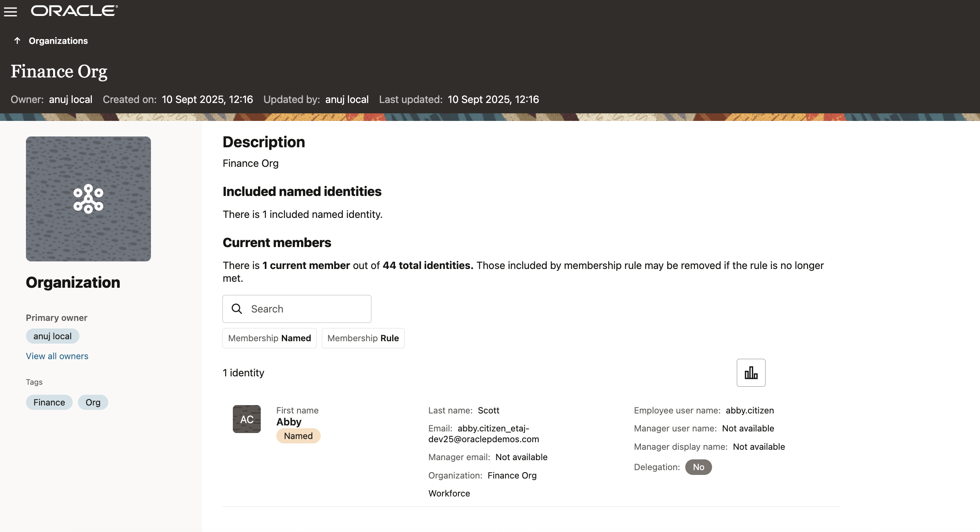Click the magnifier search icon
980x532 pixels.
pos(237,309)
